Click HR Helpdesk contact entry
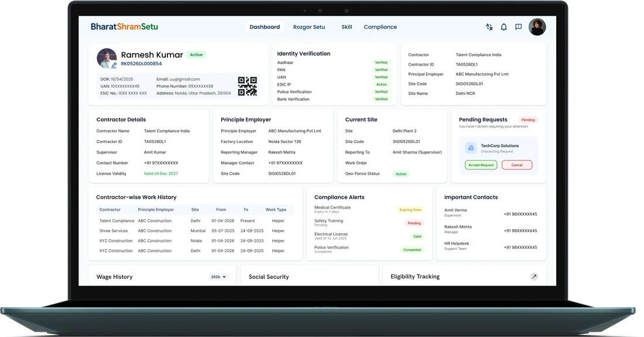 pos(491,246)
